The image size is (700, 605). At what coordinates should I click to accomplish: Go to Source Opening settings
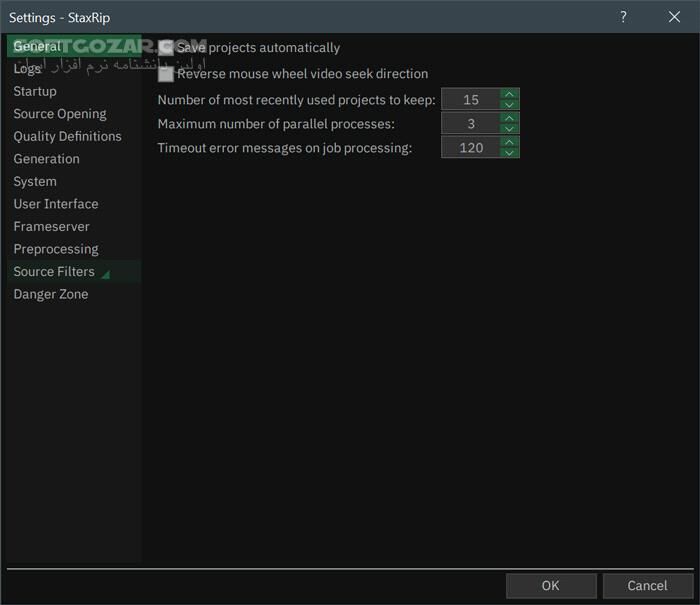click(60, 114)
